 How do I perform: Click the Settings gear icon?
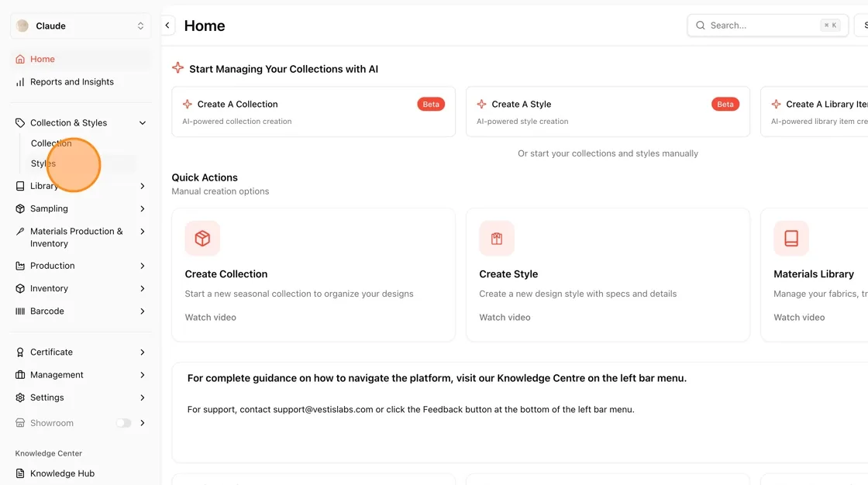(20, 397)
